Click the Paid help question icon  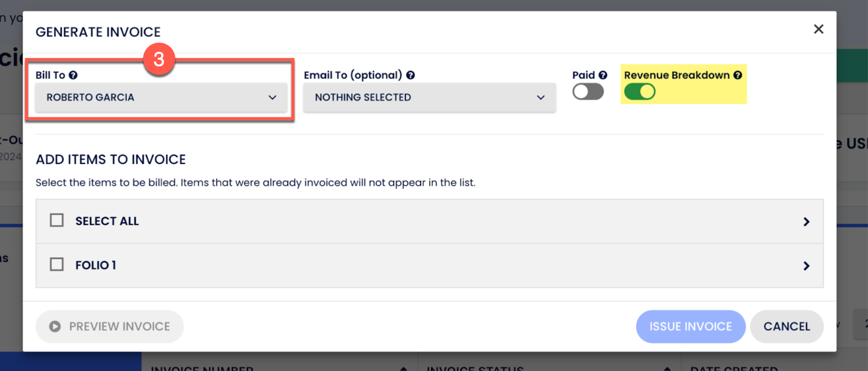[x=603, y=75]
